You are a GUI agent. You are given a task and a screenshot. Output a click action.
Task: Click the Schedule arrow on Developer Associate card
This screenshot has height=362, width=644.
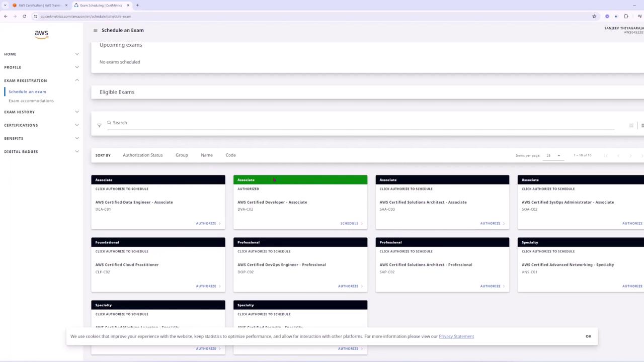(362, 223)
